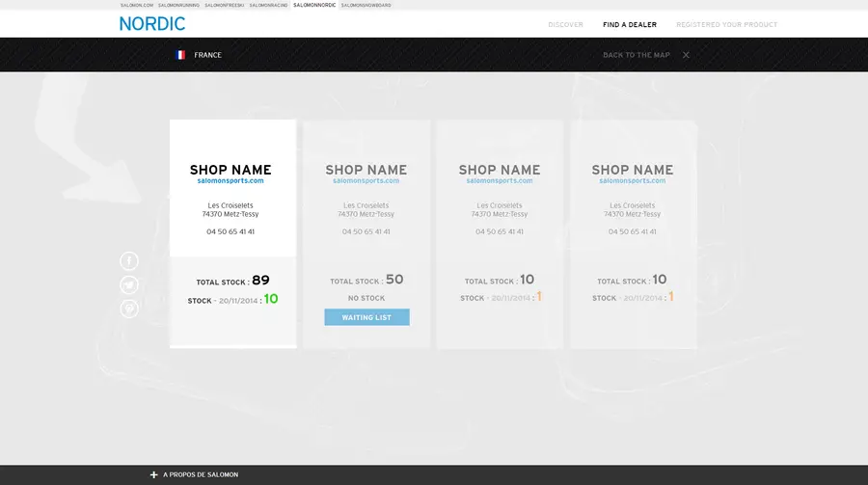Close the dealer list with X icon
This screenshot has width=868, height=485.
[686, 55]
